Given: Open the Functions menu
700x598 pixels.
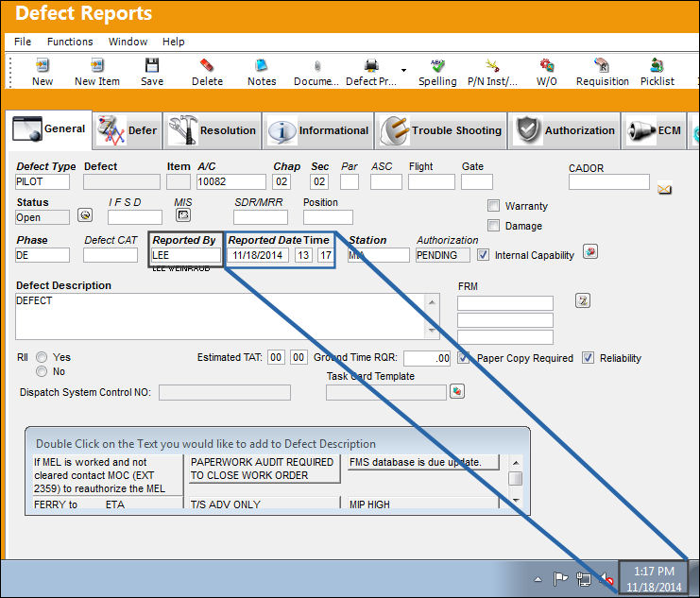Looking at the screenshot, I should coord(70,42).
